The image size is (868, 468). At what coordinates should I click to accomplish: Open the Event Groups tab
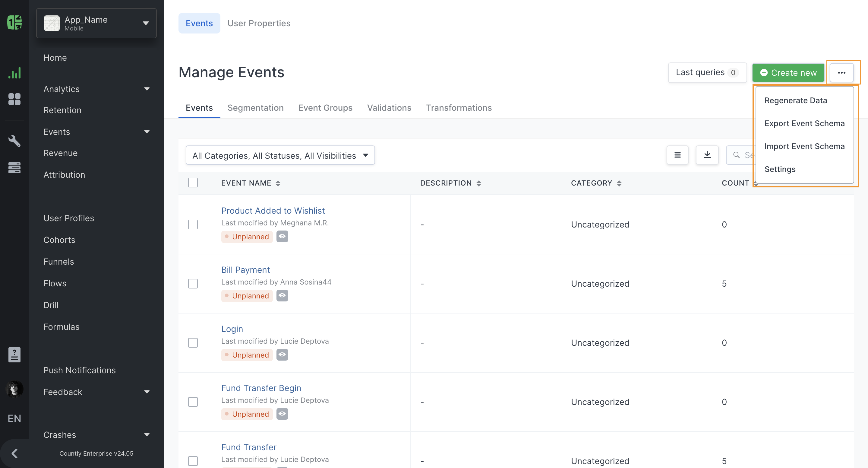coord(325,108)
